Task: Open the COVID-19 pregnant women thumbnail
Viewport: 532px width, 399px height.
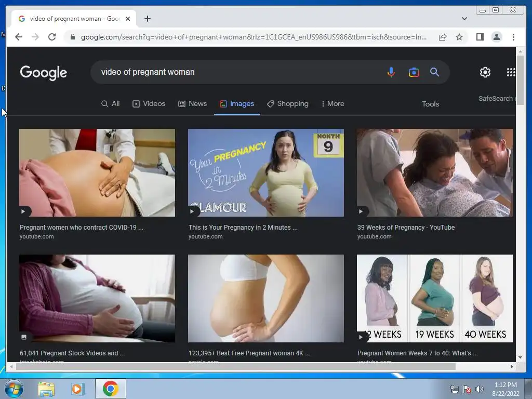Action: pos(97,172)
